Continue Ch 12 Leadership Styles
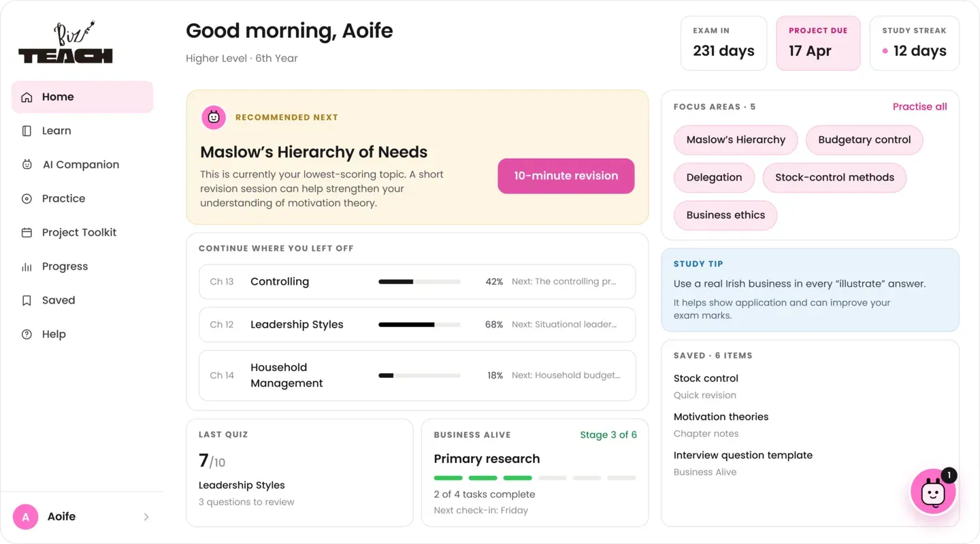The image size is (980, 544). tap(417, 325)
